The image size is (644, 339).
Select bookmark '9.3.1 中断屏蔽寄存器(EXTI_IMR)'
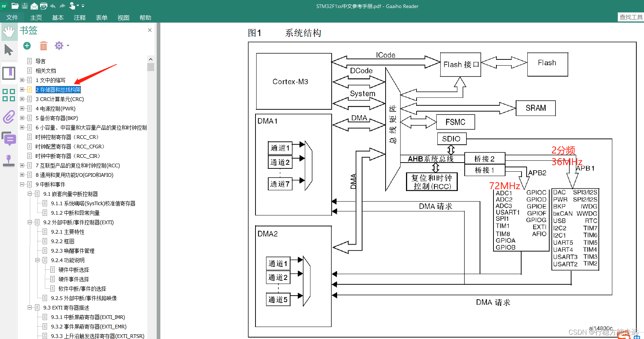(88, 317)
